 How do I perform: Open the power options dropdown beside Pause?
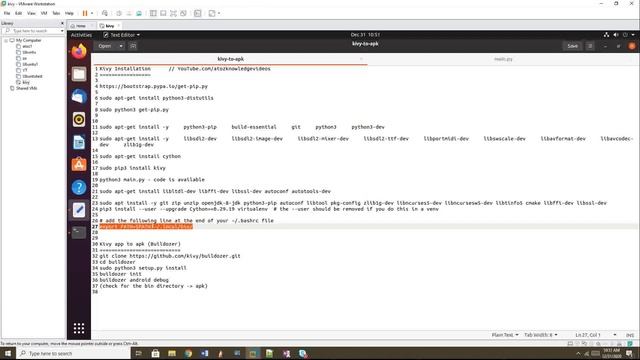click(x=92, y=13)
